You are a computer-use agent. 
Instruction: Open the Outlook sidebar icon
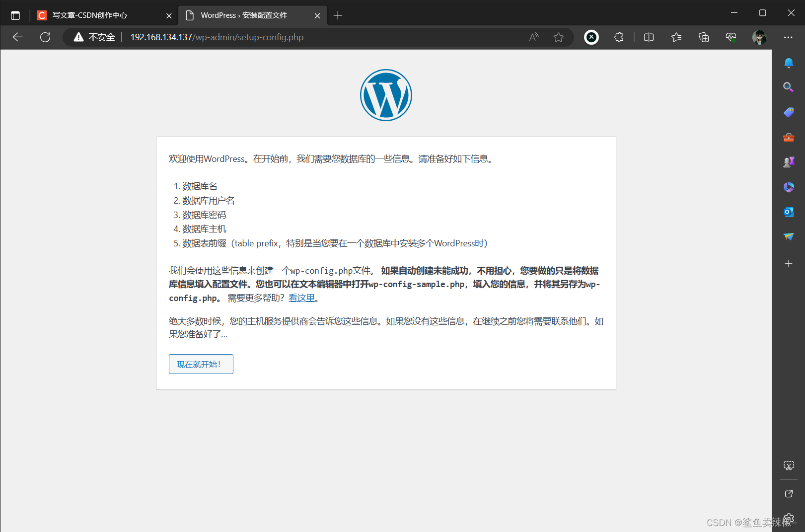(x=789, y=212)
